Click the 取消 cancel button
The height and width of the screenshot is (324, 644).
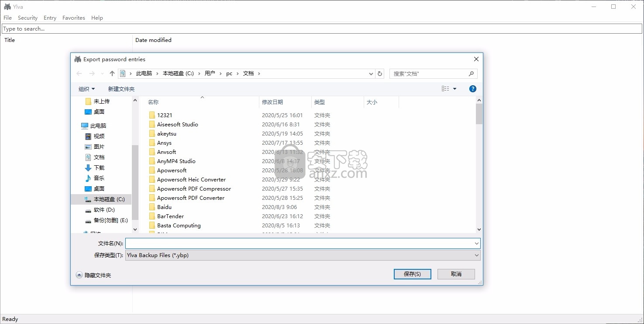point(456,274)
